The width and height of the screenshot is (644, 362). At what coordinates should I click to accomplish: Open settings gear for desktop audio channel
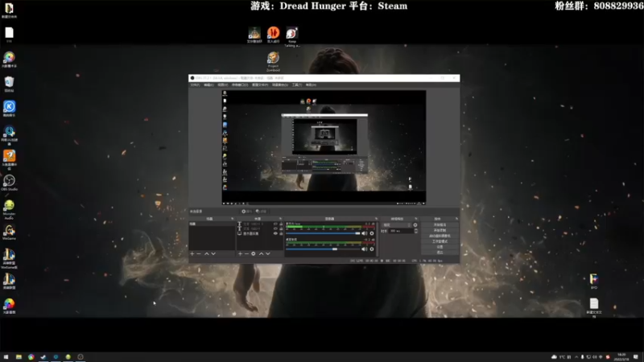click(x=372, y=249)
